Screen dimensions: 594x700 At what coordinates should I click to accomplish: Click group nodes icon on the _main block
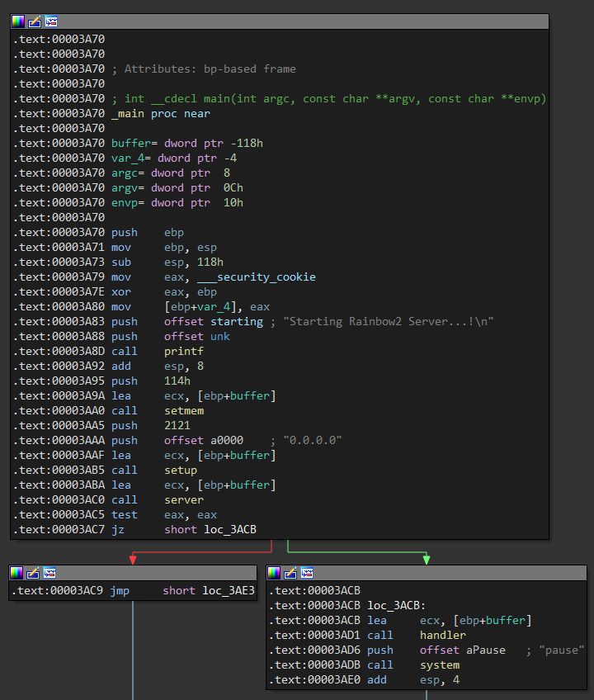pyautogui.click(x=51, y=21)
